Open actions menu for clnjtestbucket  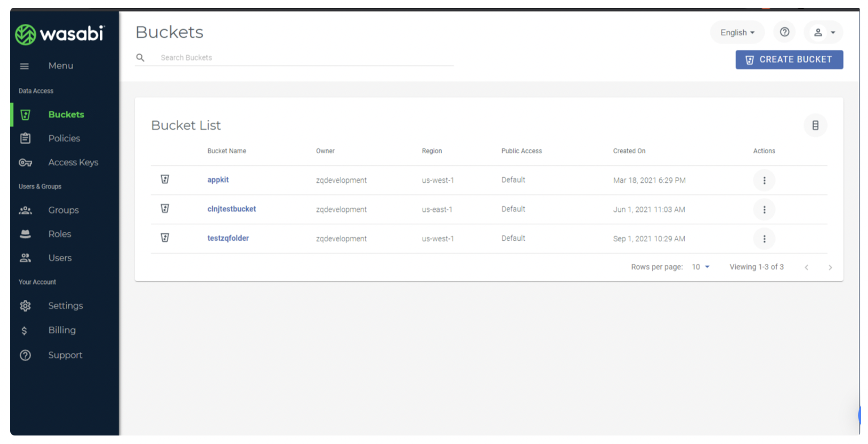764,210
